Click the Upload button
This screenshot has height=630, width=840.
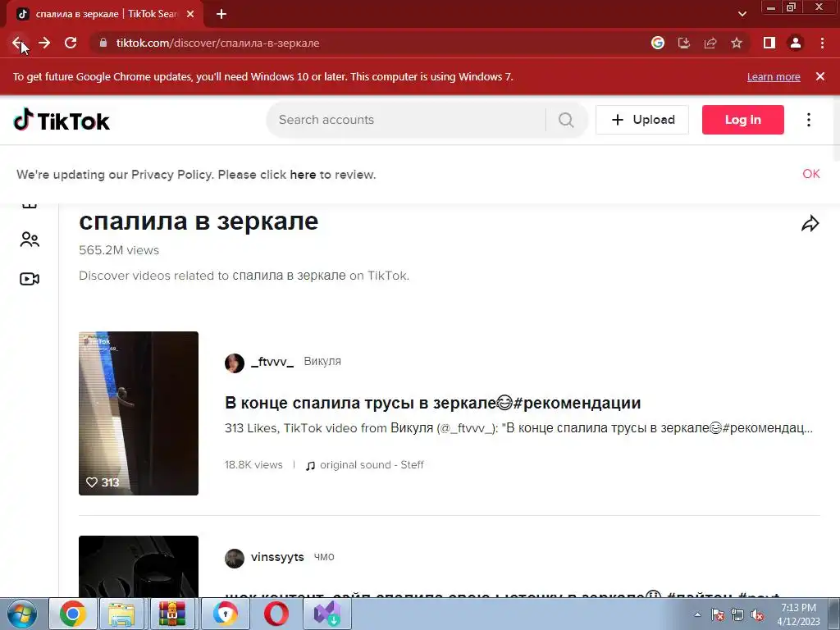tap(642, 120)
